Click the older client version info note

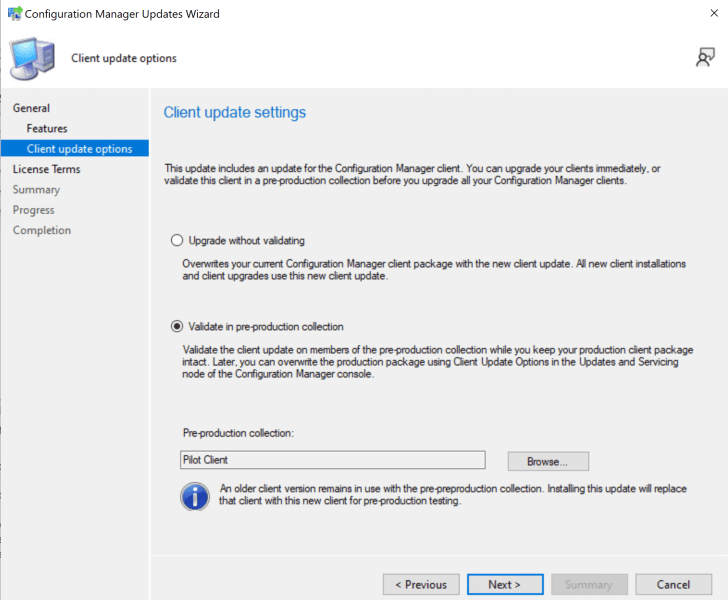point(453,495)
